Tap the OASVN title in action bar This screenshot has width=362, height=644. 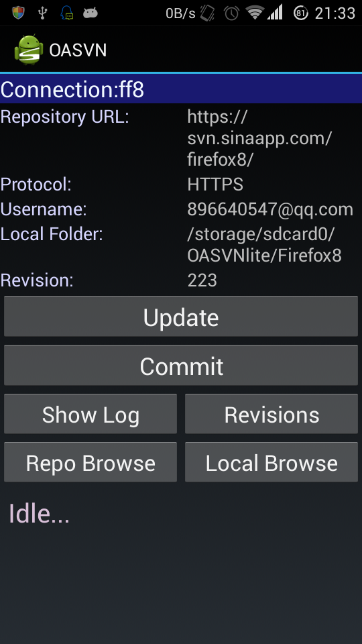pyautogui.click(x=78, y=50)
